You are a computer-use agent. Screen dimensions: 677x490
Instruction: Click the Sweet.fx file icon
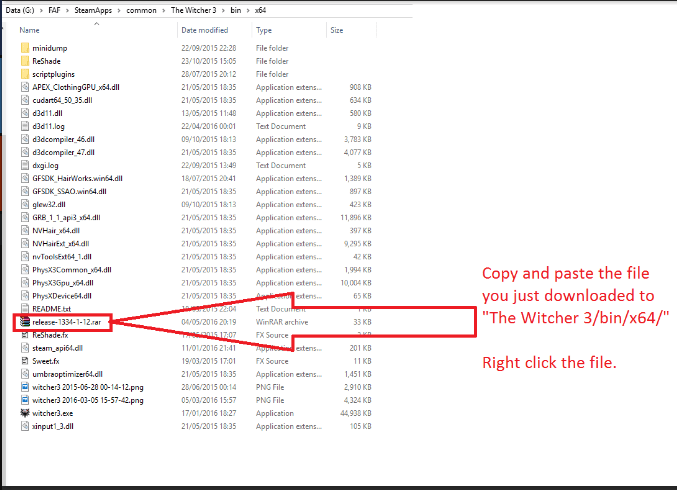pos(25,361)
